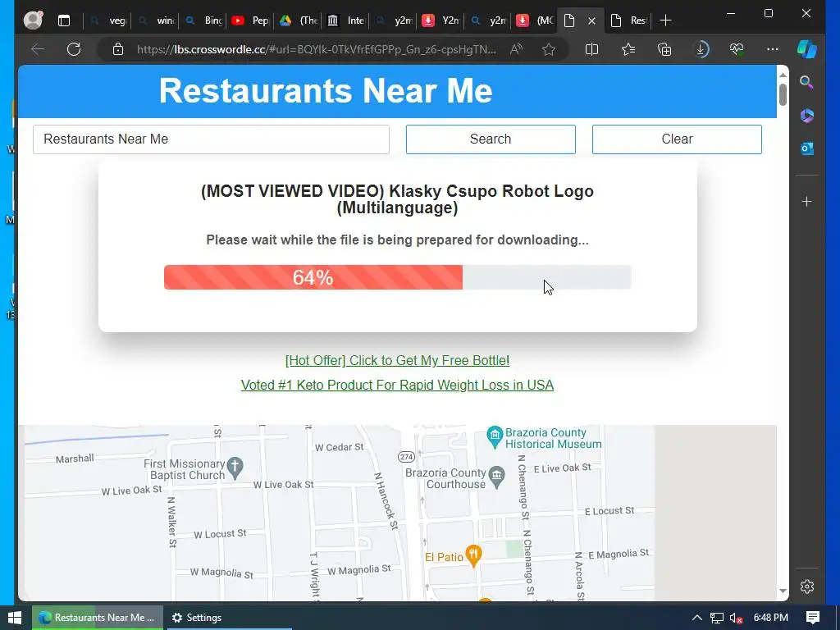Click the scrollbar down arrow
The width and height of the screenshot is (840, 630).
(x=783, y=591)
